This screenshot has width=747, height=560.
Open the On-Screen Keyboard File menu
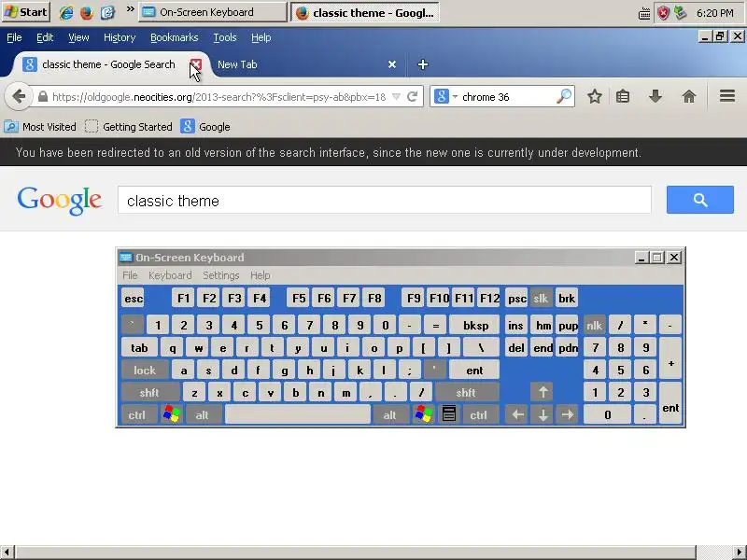(x=130, y=275)
